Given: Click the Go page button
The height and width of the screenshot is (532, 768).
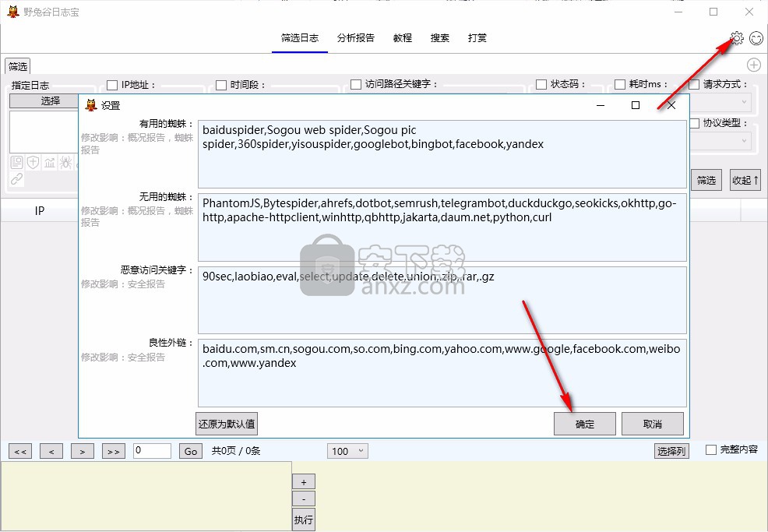Looking at the screenshot, I should coord(191,451).
